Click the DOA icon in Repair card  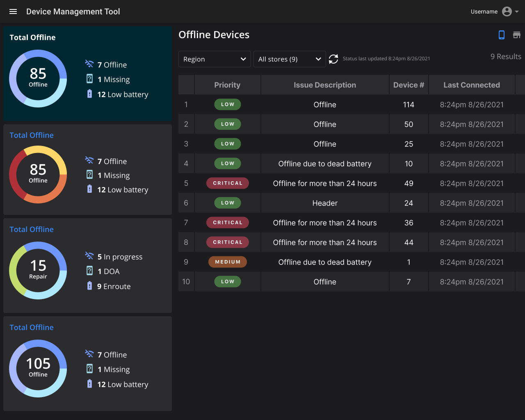tap(89, 270)
